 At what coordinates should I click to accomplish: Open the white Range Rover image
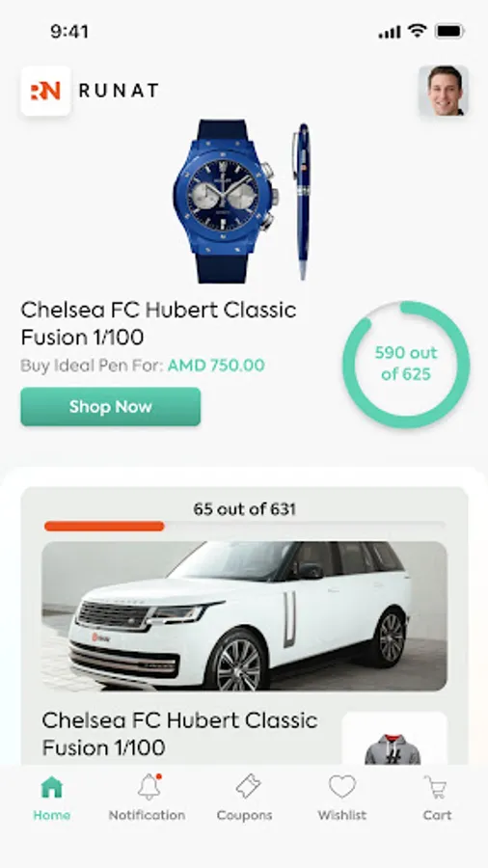[244, 616]
